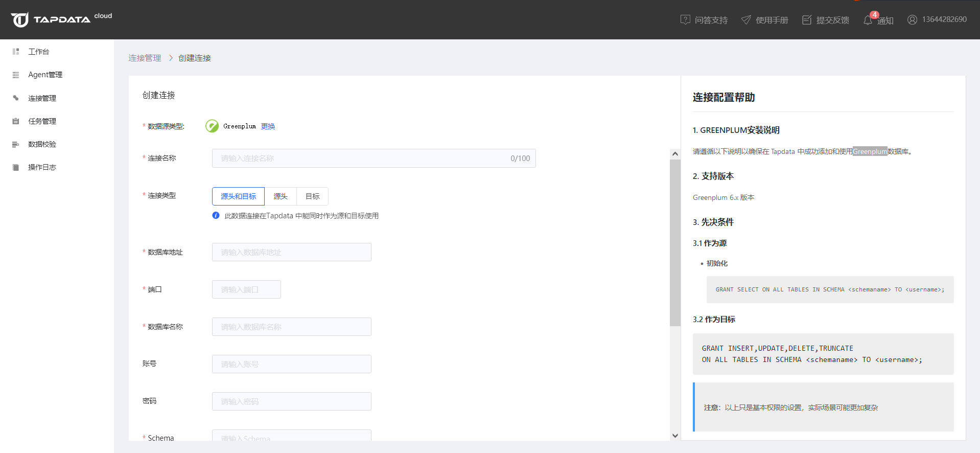980x453 pixels.
Task: Click the 数据校验 sidebar icon
Action: click(x=16, y=144)
